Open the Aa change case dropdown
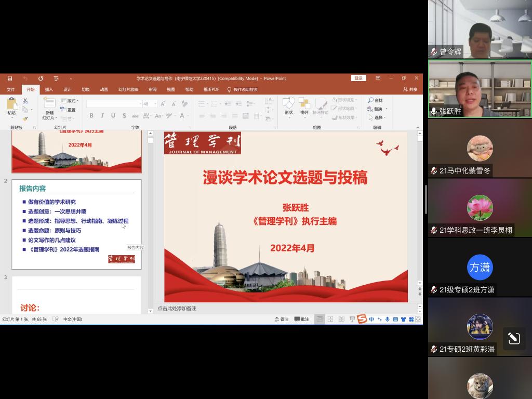The width and height of the screenshot is (532, 399). (x=158, y=116)
